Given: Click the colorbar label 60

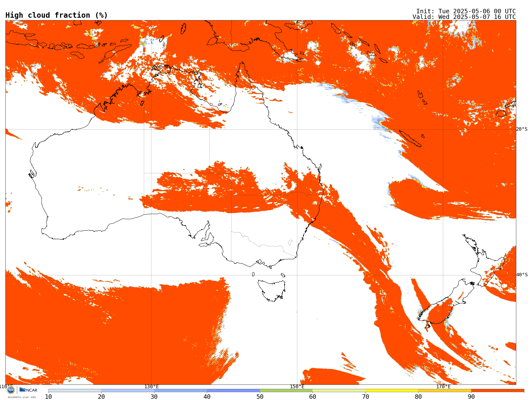Looking at the screenshot, I should point(313,397).
